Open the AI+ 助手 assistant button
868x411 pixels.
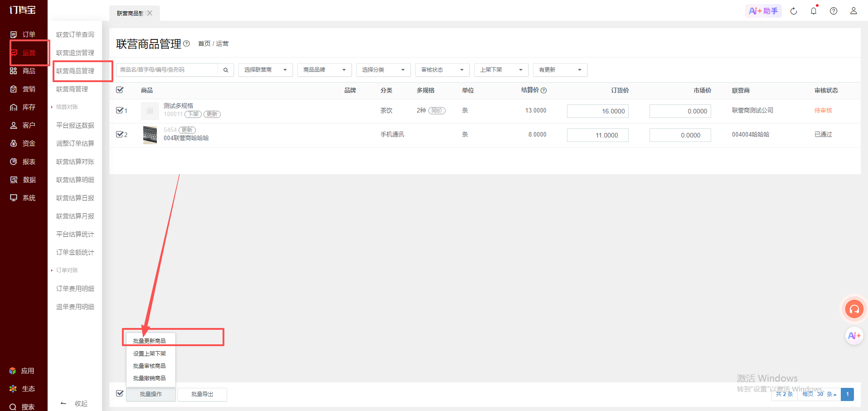tap(763, 11)
